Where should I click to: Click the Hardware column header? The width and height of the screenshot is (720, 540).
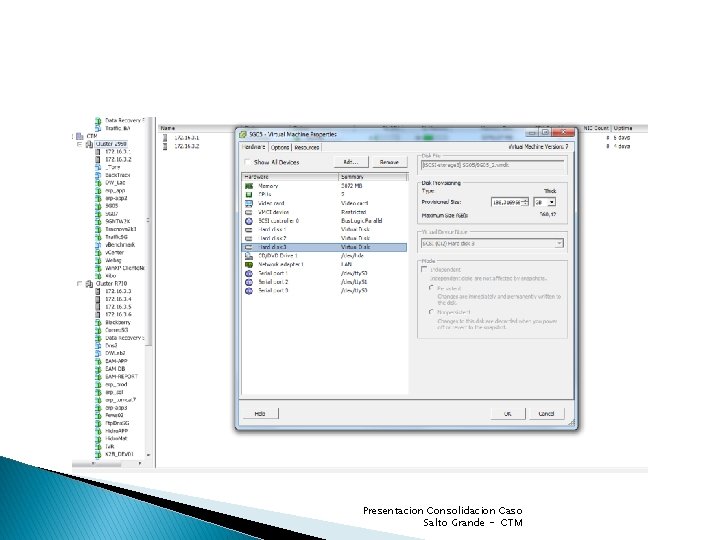pos(290,177)
